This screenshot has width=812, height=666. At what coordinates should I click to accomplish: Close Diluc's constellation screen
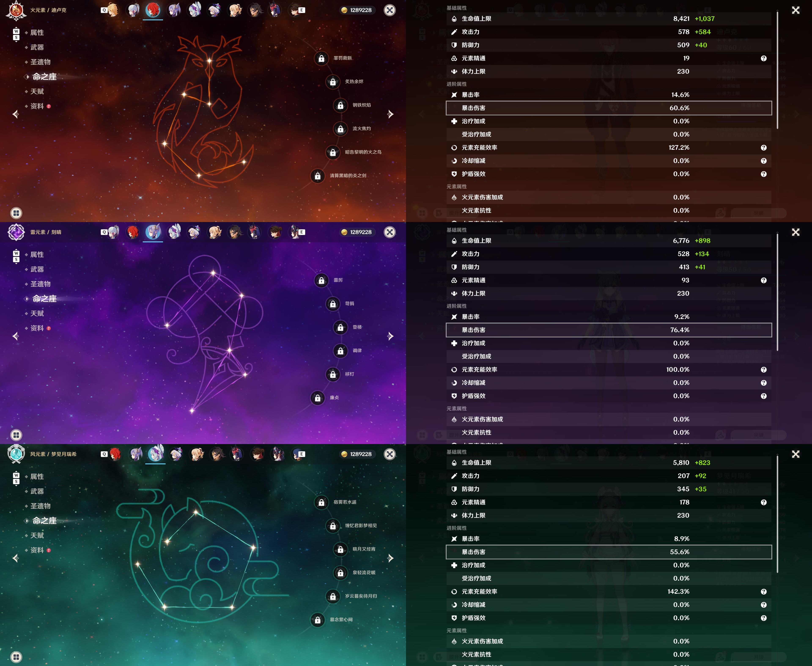(x=390, y=10)
